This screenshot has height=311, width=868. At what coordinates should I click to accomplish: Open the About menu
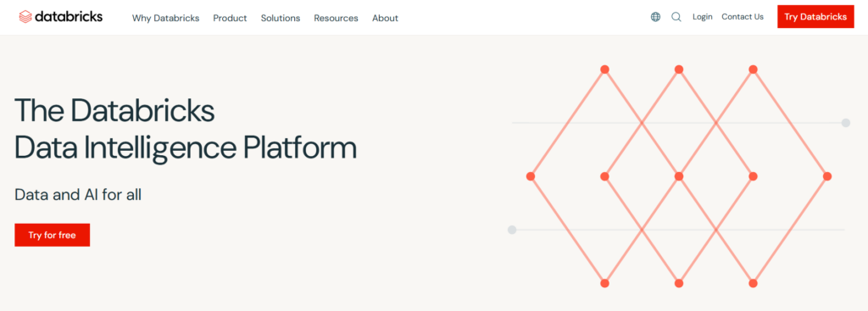pos(386,18)
